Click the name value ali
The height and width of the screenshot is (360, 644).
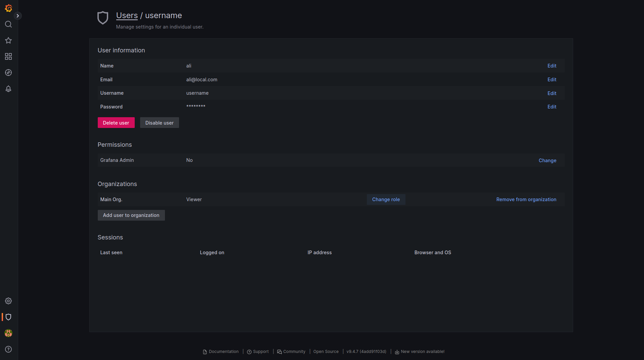[x=189, y=66]
